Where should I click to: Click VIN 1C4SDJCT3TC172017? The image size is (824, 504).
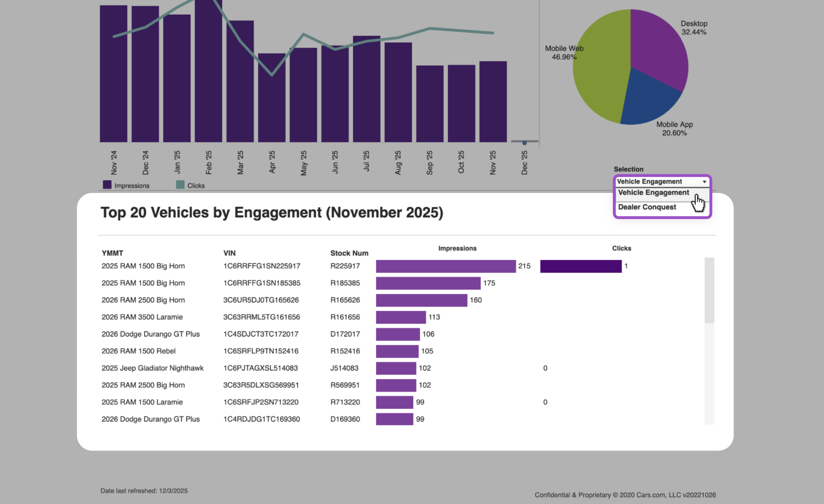point(261,334)
